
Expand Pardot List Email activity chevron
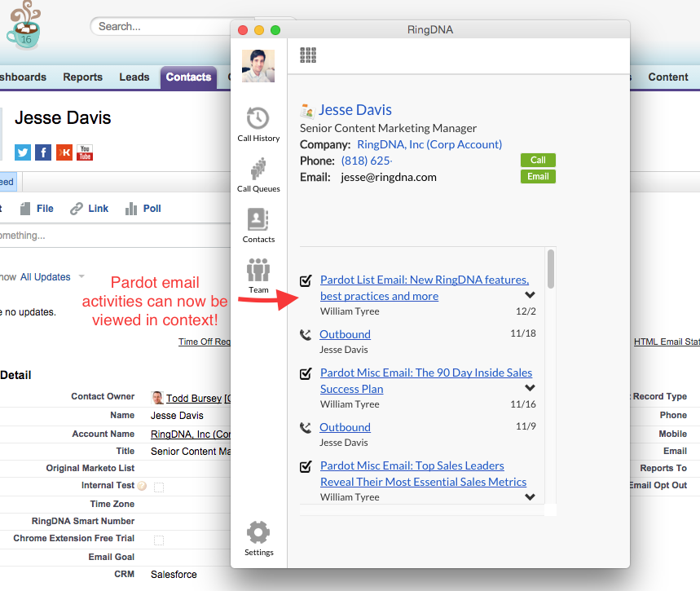[x=530, y=295]
